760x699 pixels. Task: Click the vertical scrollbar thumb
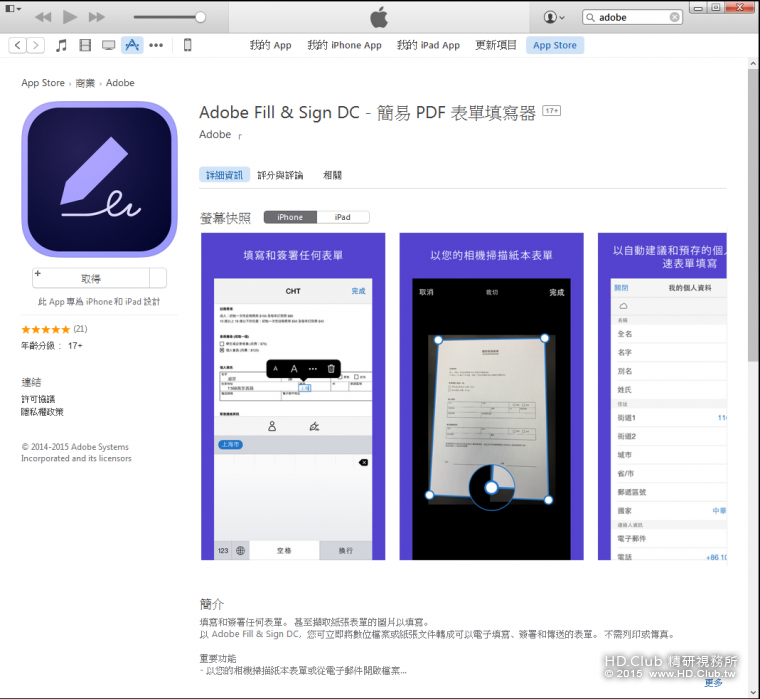753,215
